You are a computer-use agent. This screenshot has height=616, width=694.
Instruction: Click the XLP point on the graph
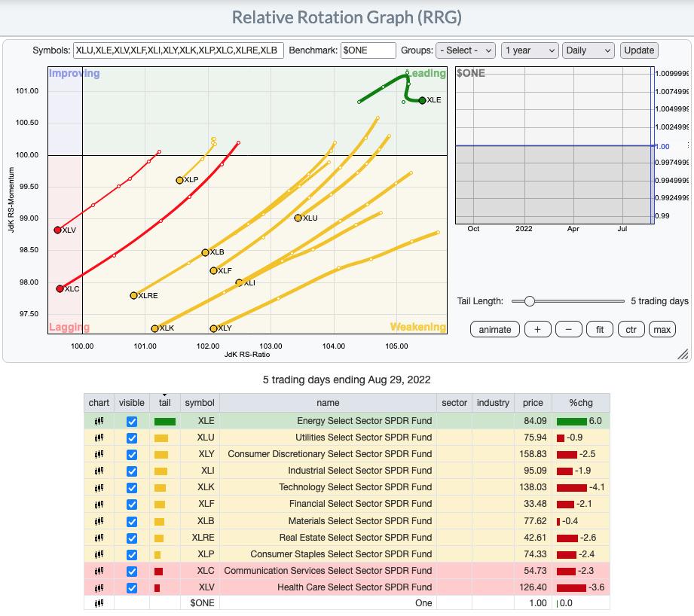click(179, 180)
